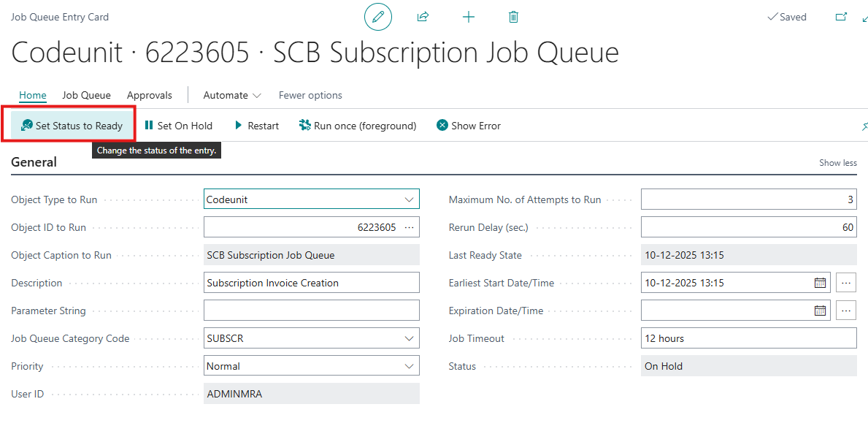Click the trash delete icon

513,17
